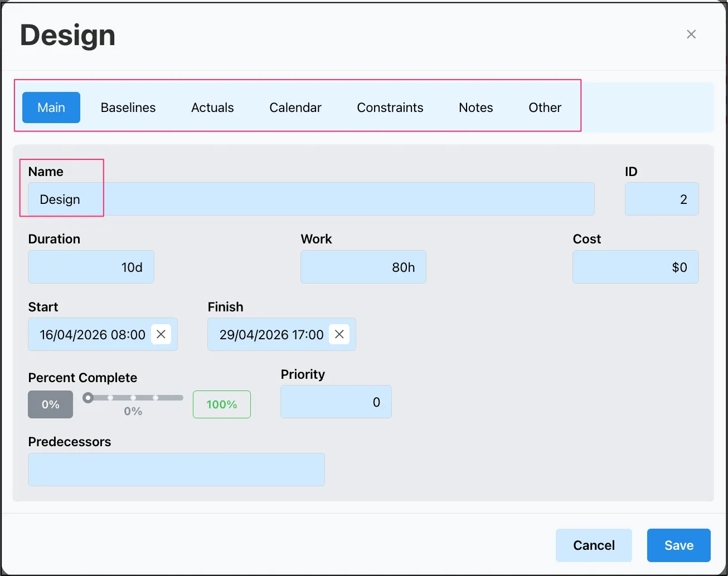Click the Name field containing Design
Image resolution: width=728 pixels, height=576 pixels.
tap(311, 199)
